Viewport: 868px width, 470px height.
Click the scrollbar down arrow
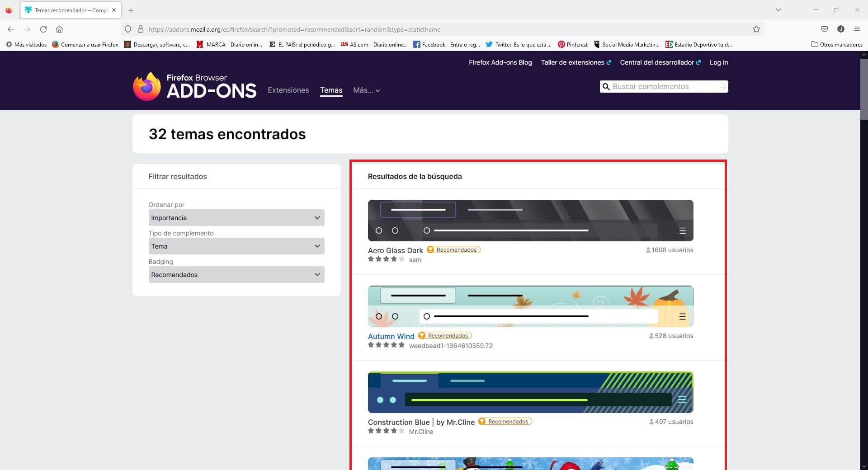tap(864, 466)
